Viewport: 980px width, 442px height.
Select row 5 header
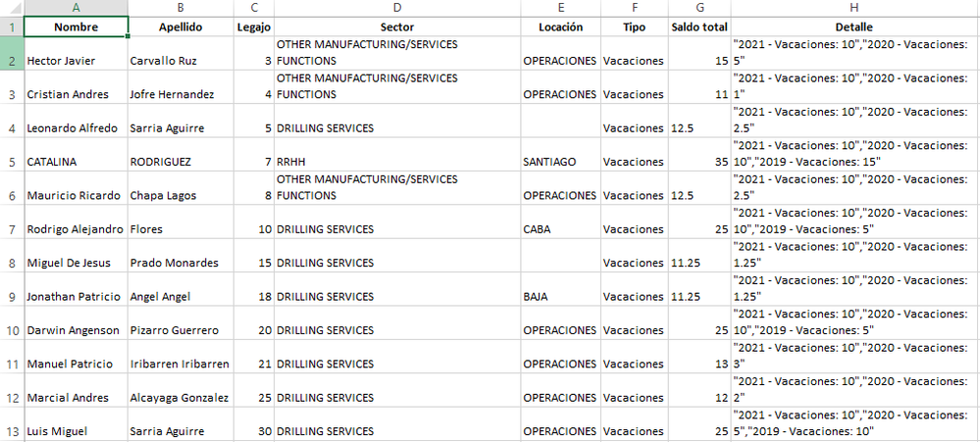pyautogui.click(x=12, y=154)
